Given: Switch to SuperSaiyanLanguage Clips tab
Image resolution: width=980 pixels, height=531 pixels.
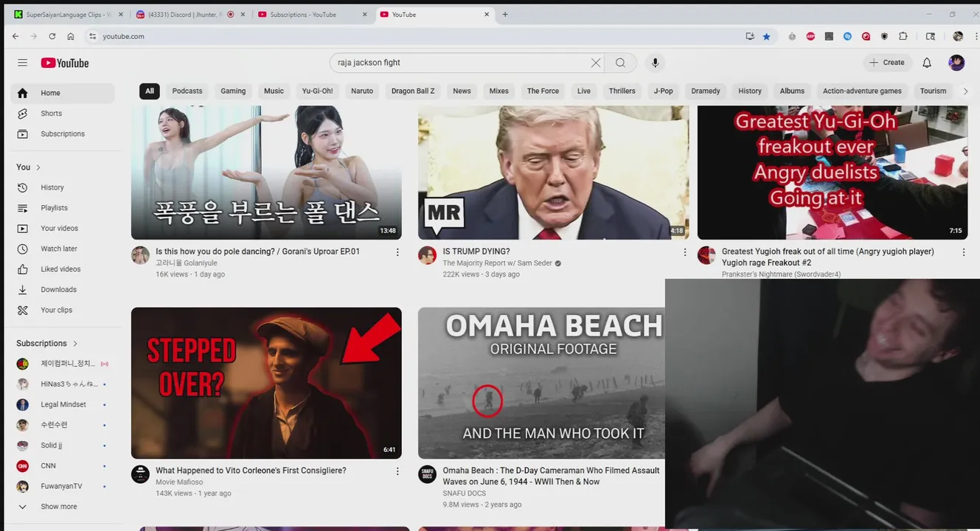Looking at the screenshot, I should coord(68,15).
